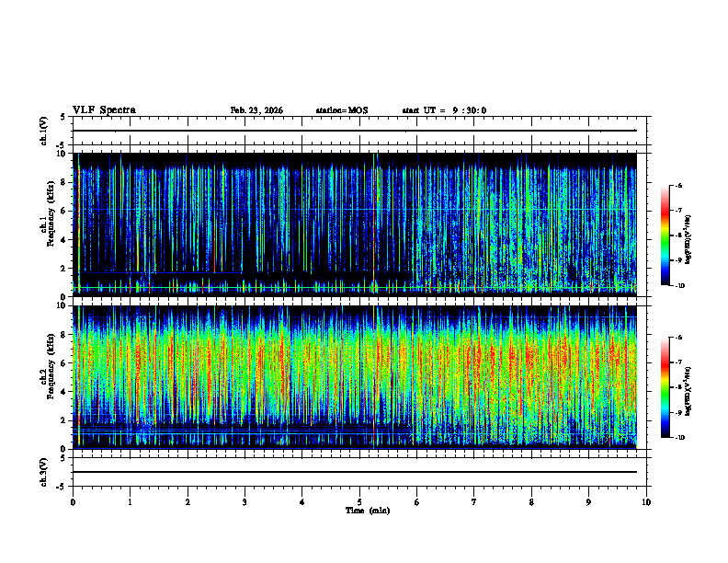Click the x-axis tick label "7"
The width and height of the screenshot is (728, 563).
474,502
